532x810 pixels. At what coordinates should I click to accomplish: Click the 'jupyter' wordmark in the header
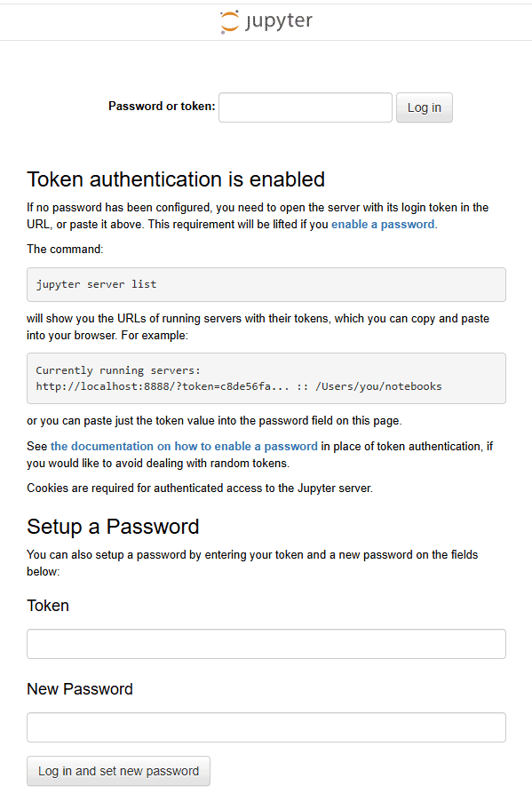click(x=279, y=21)
